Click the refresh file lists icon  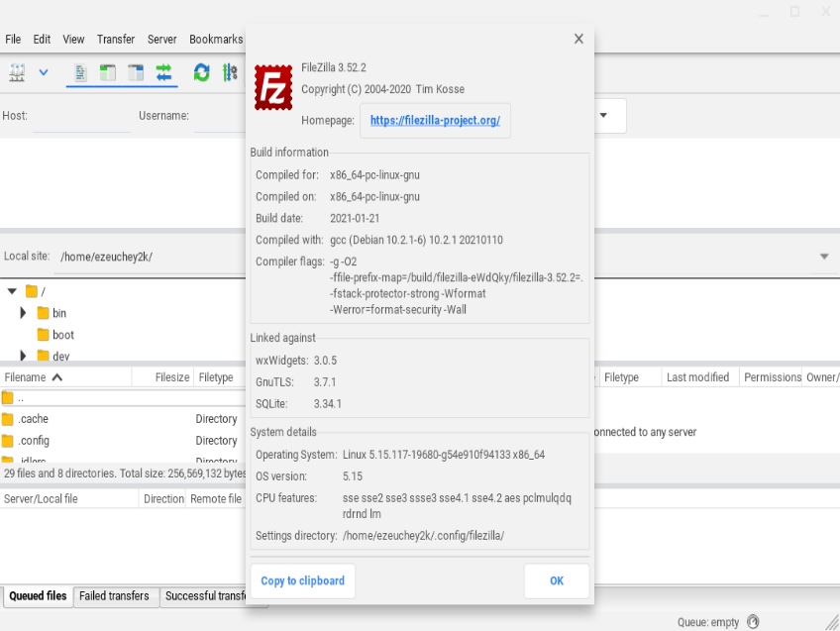coord(202,72)
